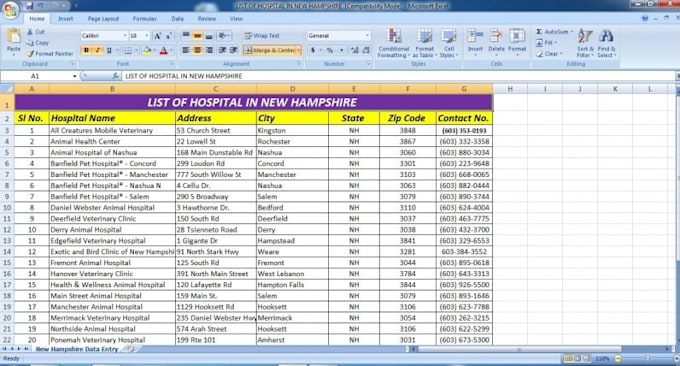Screen dimensions: 680x366
Task: Open the Page Layout tab
Action: pyautogui.click(x=103, y=19)
